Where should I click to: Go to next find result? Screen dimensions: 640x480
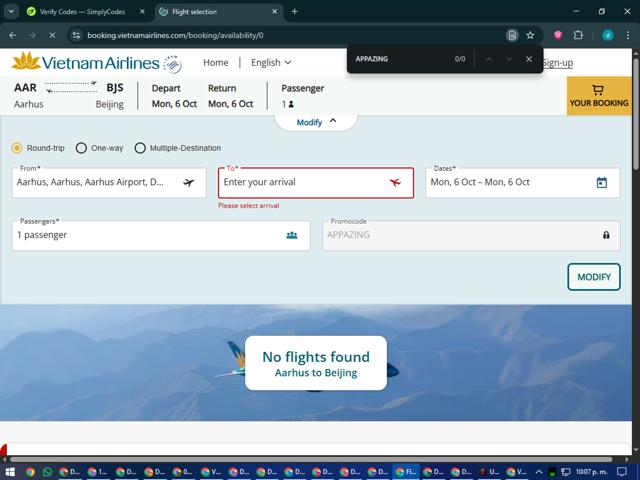509,59
